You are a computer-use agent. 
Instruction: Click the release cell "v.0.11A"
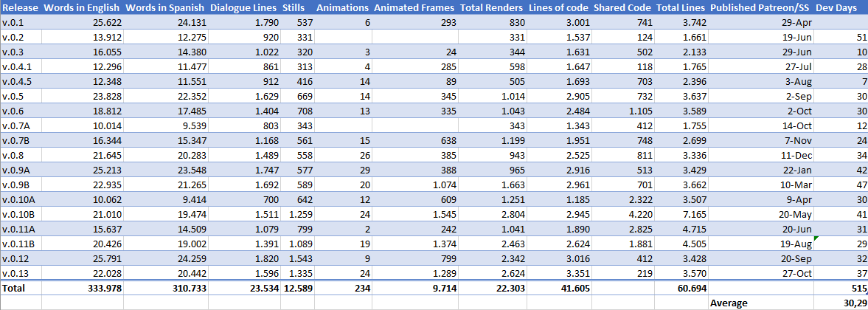click(x=21, y=229)
